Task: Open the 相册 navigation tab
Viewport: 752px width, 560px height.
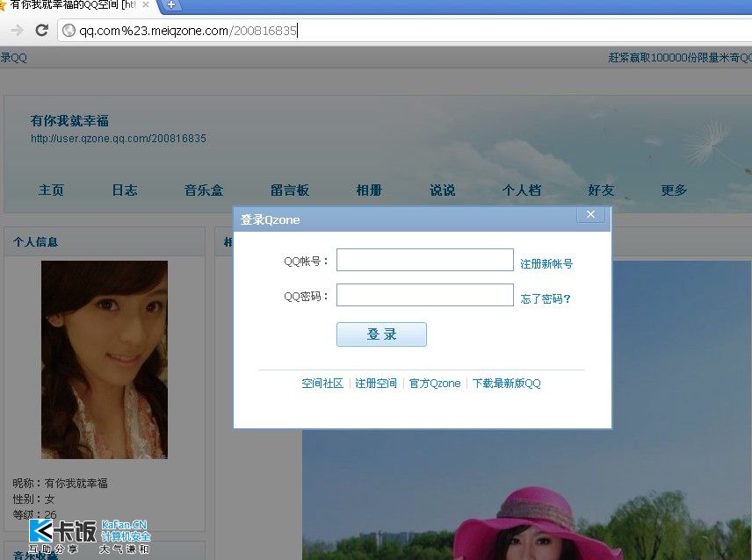Action: coord(369,190)
